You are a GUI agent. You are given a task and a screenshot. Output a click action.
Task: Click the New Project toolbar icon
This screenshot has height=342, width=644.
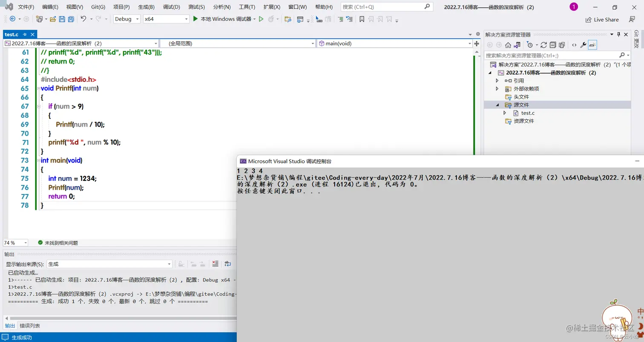[x=39, y=19]
